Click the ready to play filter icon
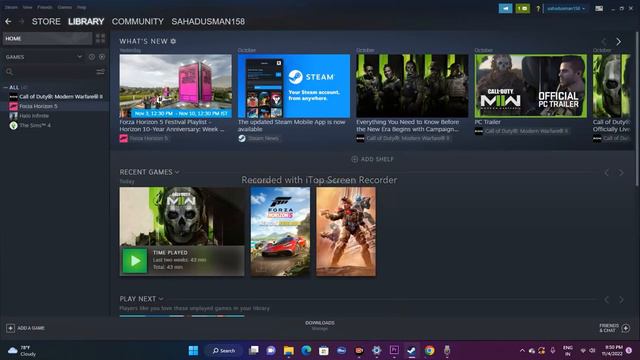640x360 pixels. [x=102, y=57]
